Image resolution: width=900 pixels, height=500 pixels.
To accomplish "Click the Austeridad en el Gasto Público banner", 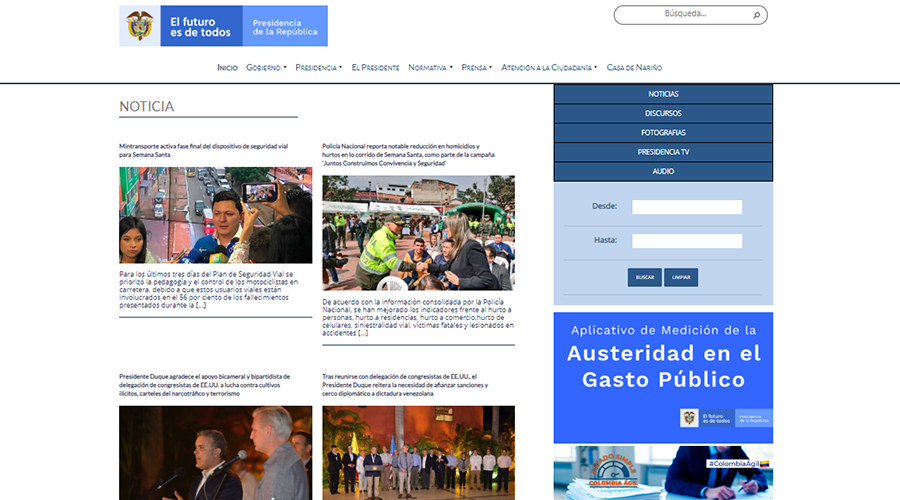I will click(x=663, y=378).
